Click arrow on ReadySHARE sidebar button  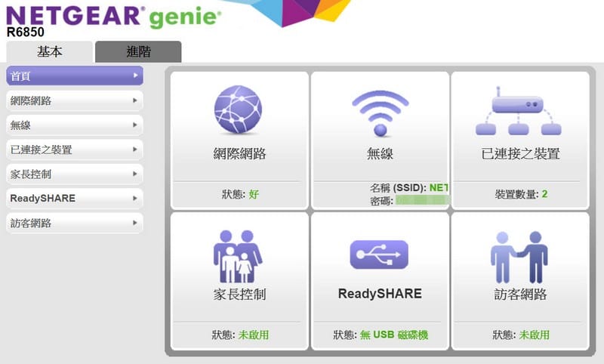(x=135, y=199)
